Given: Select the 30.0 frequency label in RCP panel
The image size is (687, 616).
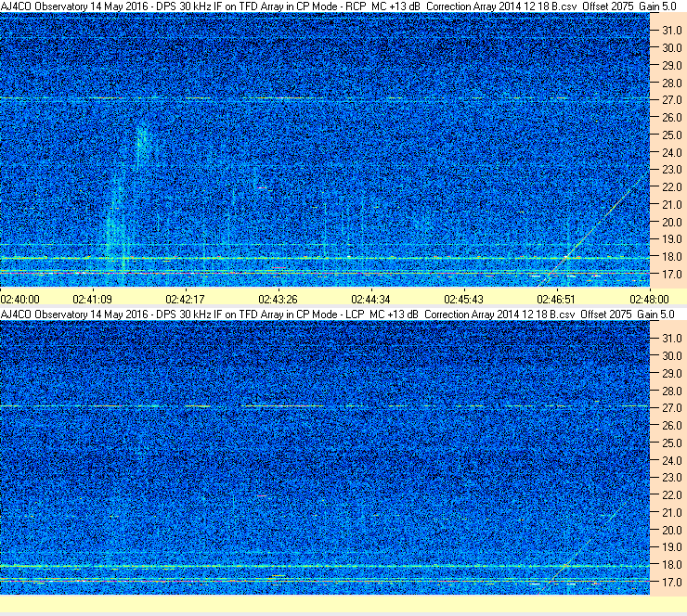Looking at the screenshot, I should [x=671, y=48].
